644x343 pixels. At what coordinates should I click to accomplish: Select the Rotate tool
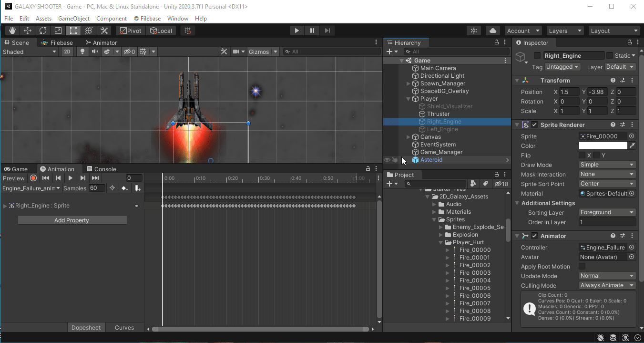tap(43, 31)
